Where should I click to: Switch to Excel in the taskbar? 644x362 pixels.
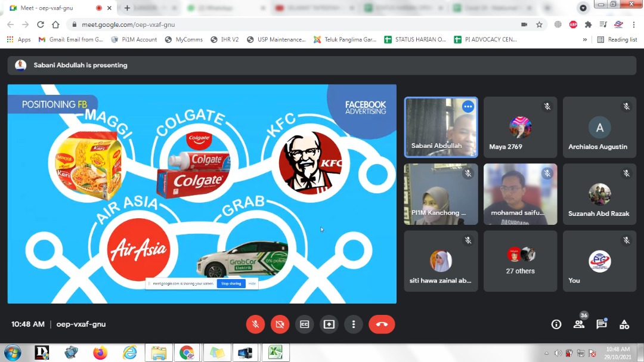[275, 353]
